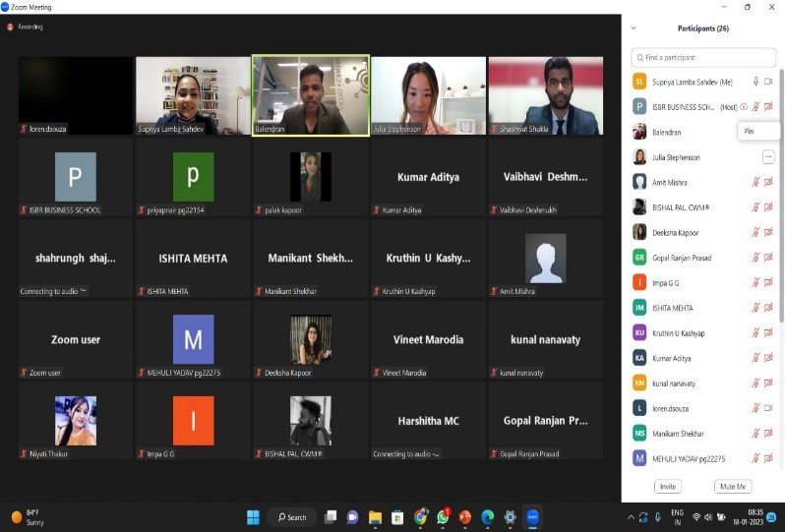Screen dimensions: 785x532
Task: Show hidden system tray icons
Action: pos(631,517)
